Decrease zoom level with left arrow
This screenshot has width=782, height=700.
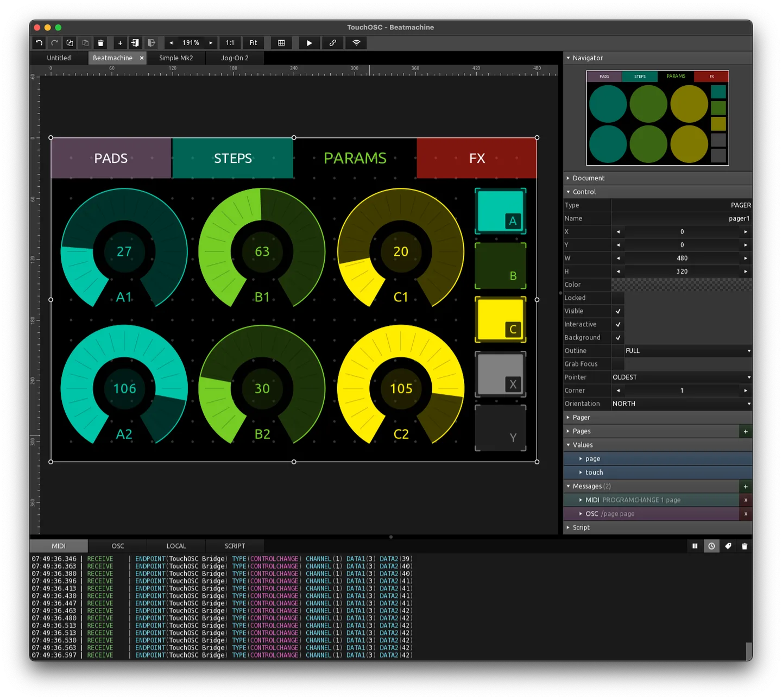171,43
